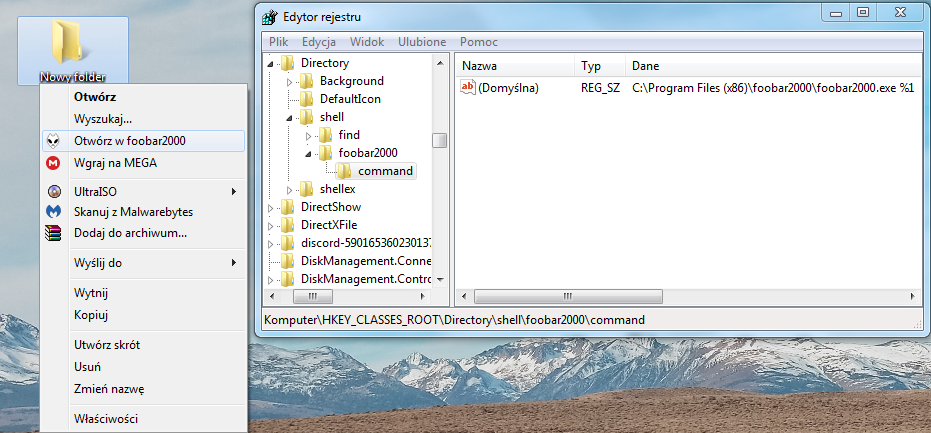This screenshot has height=433, width=931.
Task: Click the DirectShow key folder icon
Action: [x=287, y=207]
